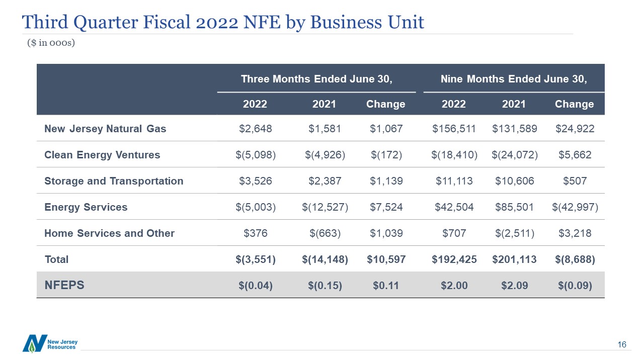Select the 'Home Services and Other' row label
Image resolution: width=644 pixels, height=362 pixels.
109,233
